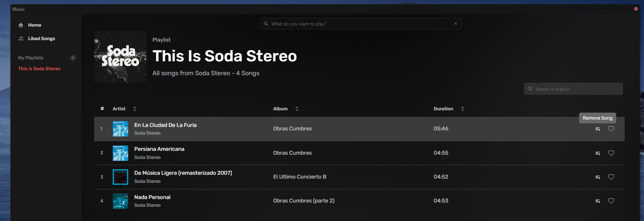Image resolution: width=644 pixels, height=221 pixels.
Task: Toggle heart for Persiana Americana
Action: tap(611, 153)
